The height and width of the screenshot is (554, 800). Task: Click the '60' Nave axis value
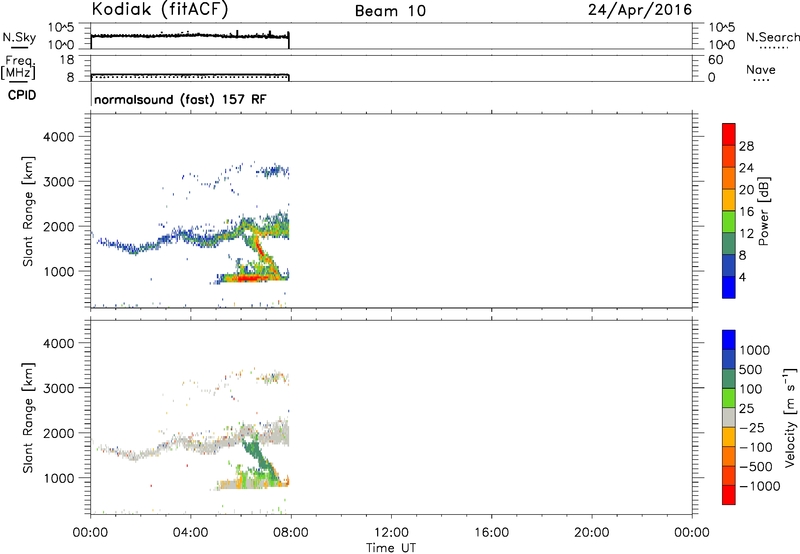tap(715, 60)
